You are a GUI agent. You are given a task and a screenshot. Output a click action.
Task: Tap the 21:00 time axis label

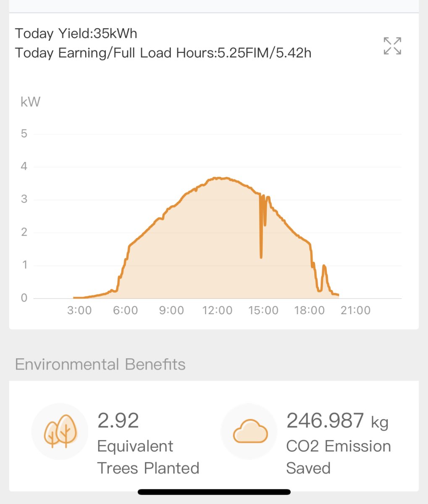click(355, 310)
